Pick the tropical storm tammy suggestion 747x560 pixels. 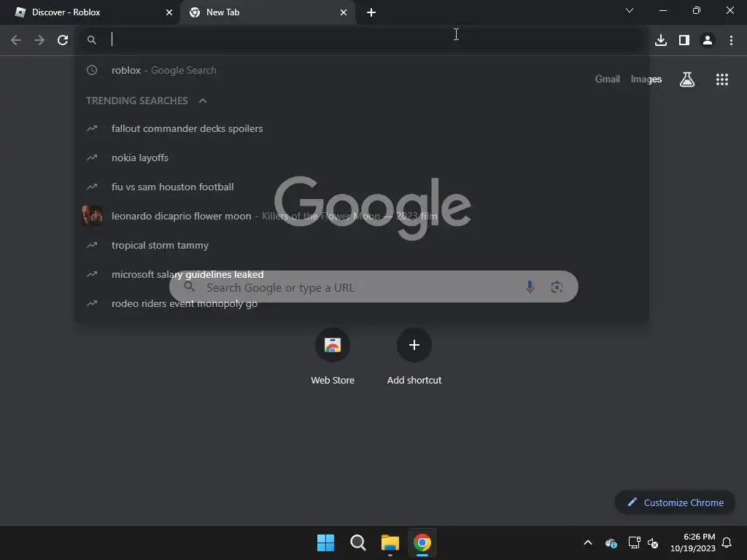362,245
